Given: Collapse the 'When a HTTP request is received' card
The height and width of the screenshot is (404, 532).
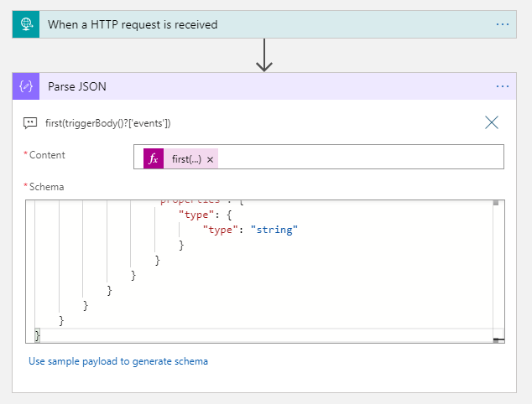Looking at the screenshot, I should [x=252, y=24].
